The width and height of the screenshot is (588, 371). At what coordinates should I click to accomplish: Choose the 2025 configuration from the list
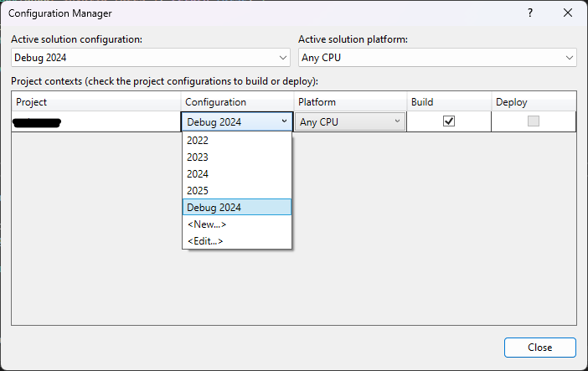tap(237, 191)
